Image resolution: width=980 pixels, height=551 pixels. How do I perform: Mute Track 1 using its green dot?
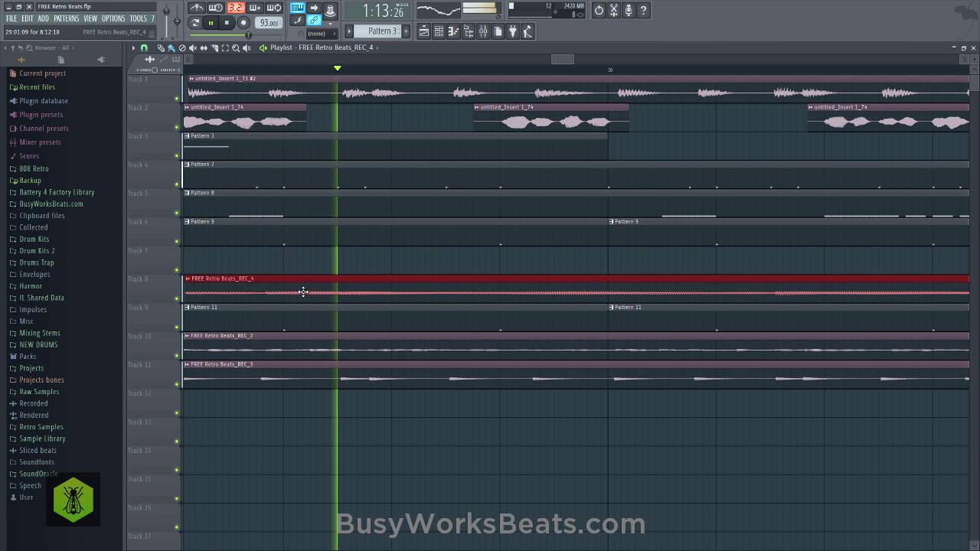[x=177, y=98]
